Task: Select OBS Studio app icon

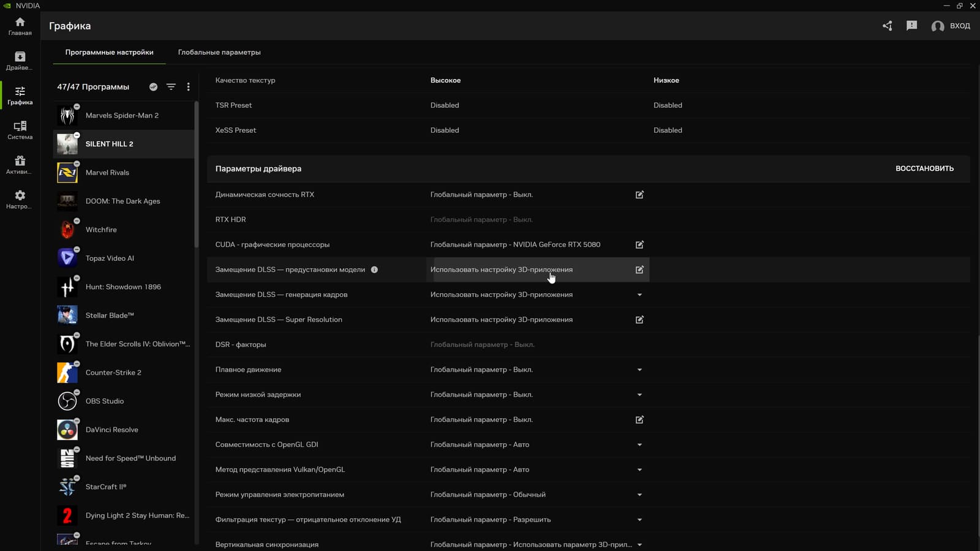Action: click(x=67, y=401)
